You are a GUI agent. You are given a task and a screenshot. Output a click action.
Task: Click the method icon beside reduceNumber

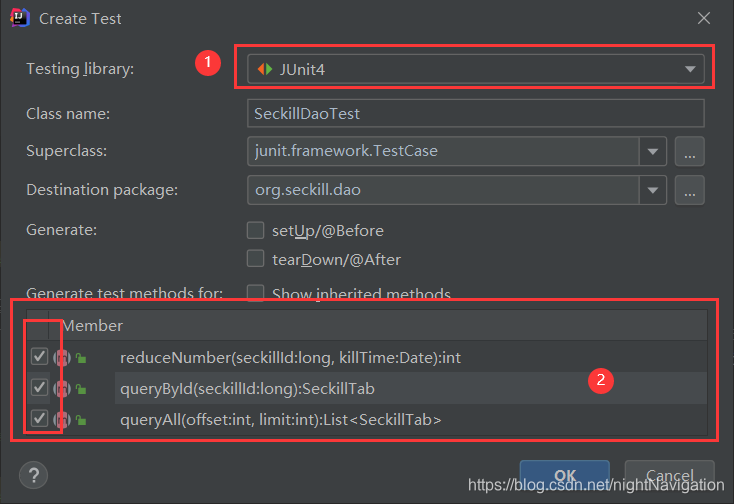tap(62, 358)
